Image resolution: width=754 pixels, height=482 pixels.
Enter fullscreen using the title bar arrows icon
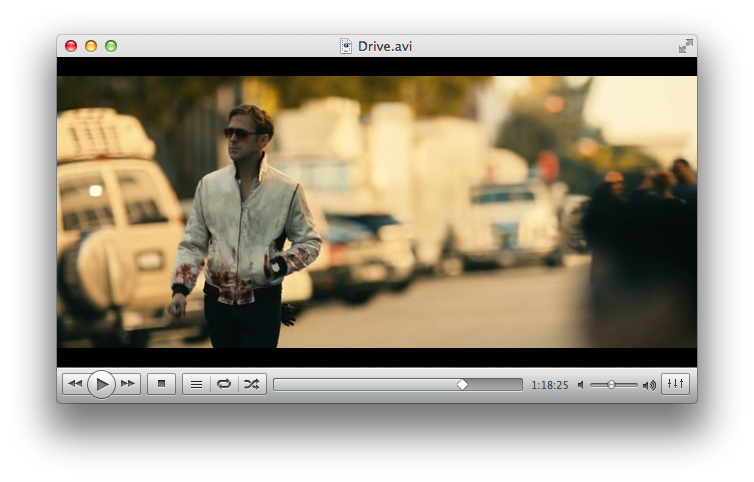686,46
